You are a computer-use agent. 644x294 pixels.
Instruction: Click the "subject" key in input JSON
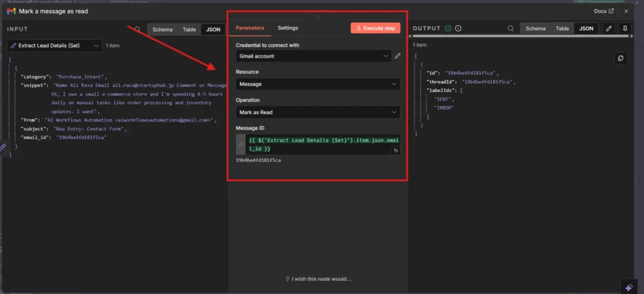(x=35, y=128)
